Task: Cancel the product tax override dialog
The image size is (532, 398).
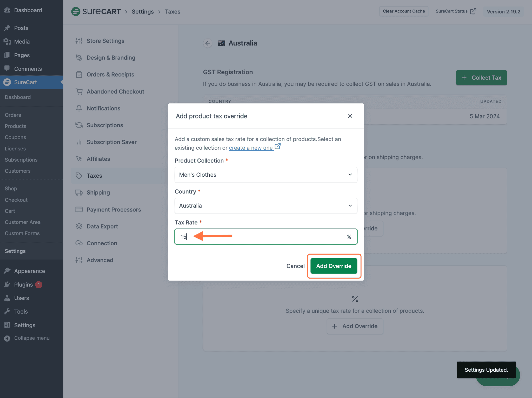Action: (x=295, y=266)
